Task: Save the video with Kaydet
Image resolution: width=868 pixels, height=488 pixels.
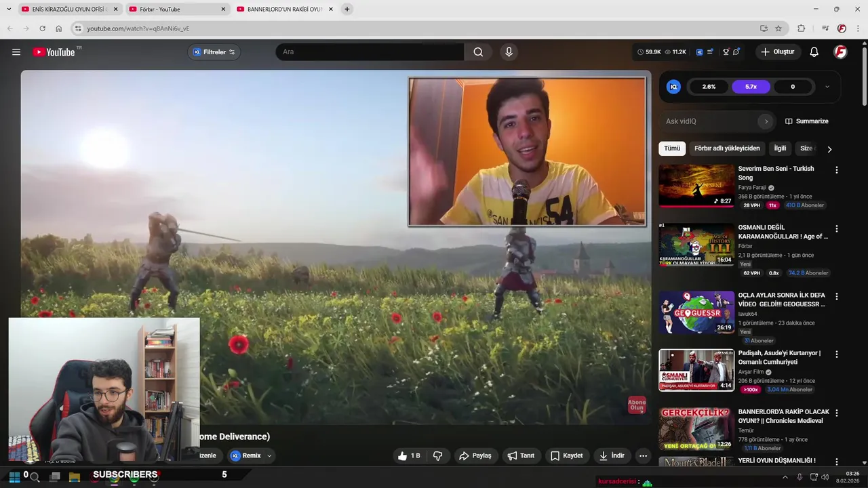Action: point(566,456)
